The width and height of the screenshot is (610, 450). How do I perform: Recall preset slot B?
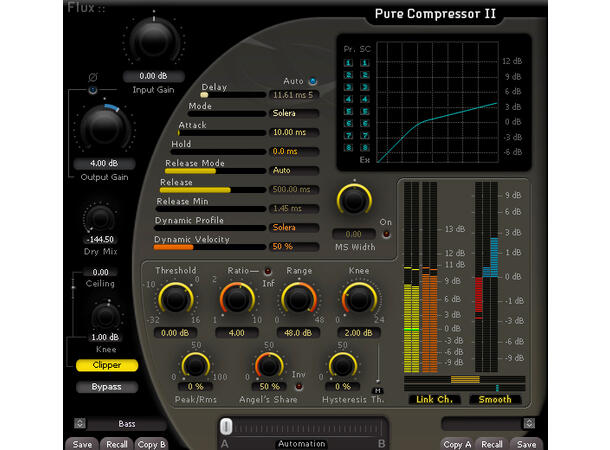click(492, 444)
